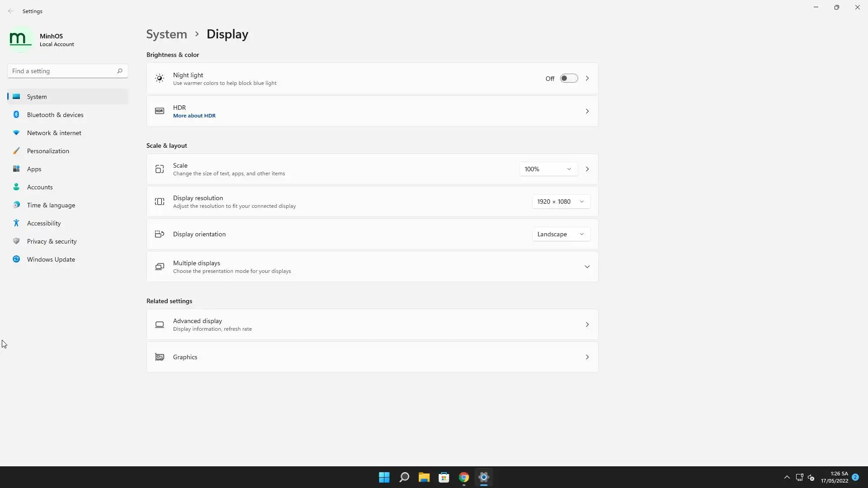
Task: Click the Network & internet wifi icon
Action: pyautogui.click(x=16, y=132)
